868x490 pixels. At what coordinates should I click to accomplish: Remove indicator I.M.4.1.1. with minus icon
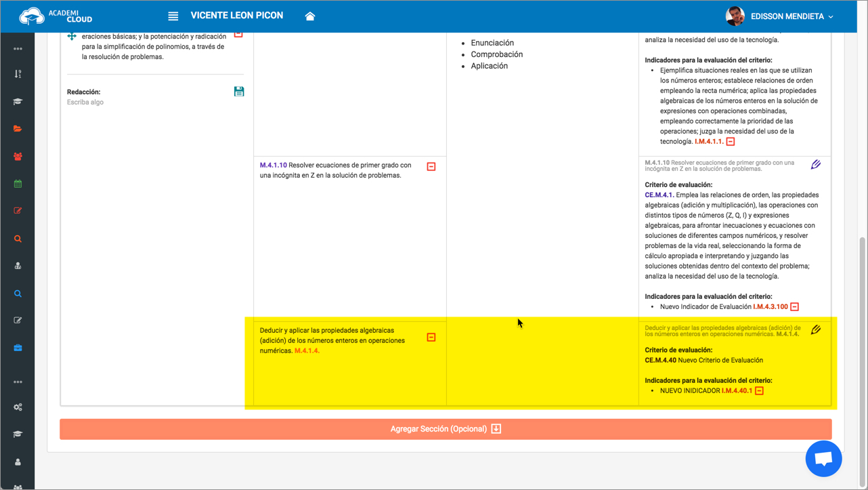point(731,142)
